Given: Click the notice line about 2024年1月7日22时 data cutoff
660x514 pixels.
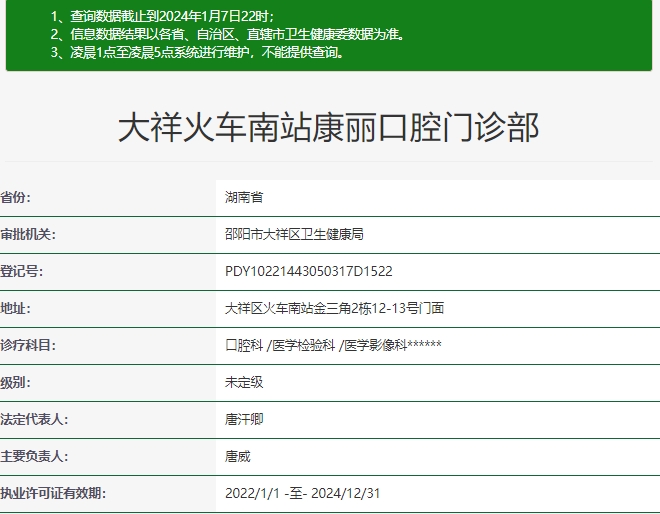Looking at the screenshot, I should pos(162,17).
